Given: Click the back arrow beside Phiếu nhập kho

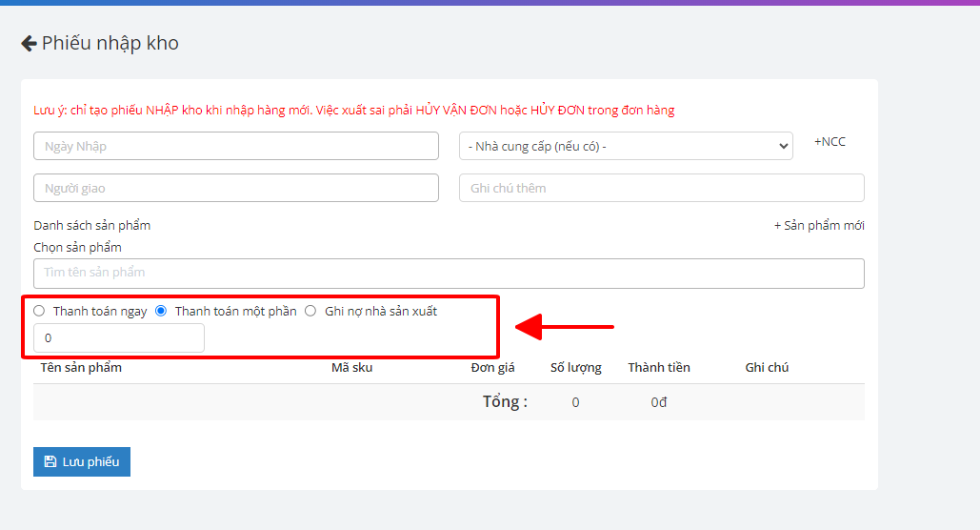Looking at the screenshot, I should tap(29, 44).
